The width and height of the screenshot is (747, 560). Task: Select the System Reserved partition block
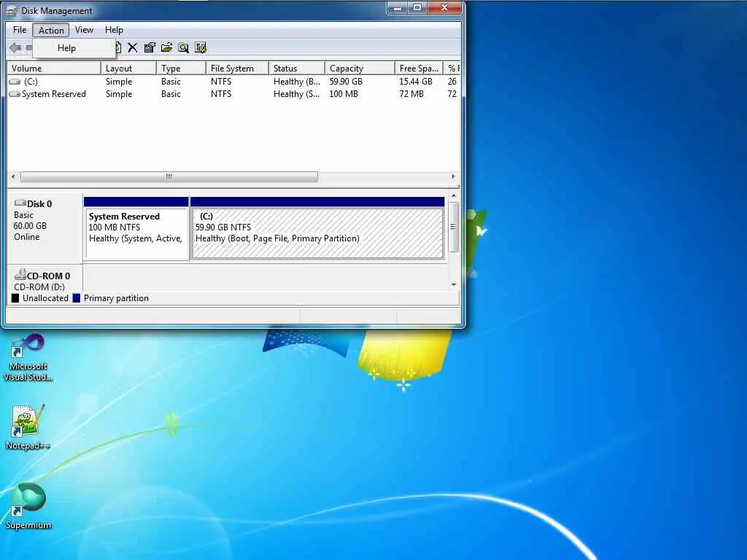point(136,228)
